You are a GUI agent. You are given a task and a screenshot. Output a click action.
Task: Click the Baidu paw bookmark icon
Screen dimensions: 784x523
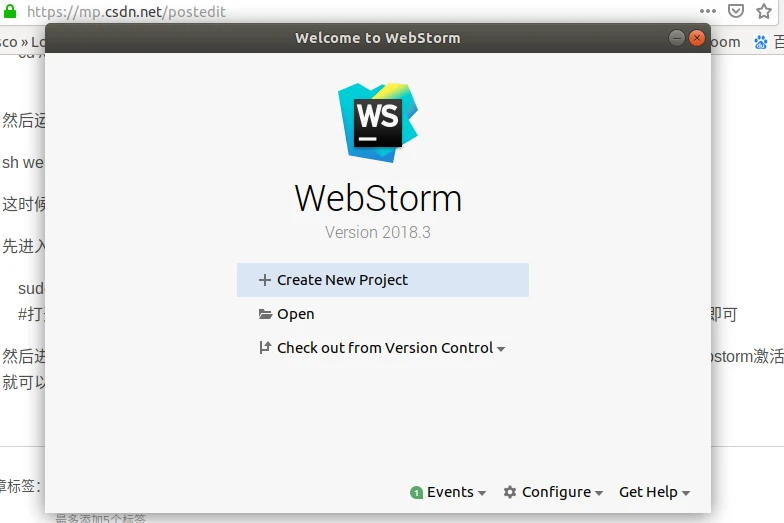763,42
